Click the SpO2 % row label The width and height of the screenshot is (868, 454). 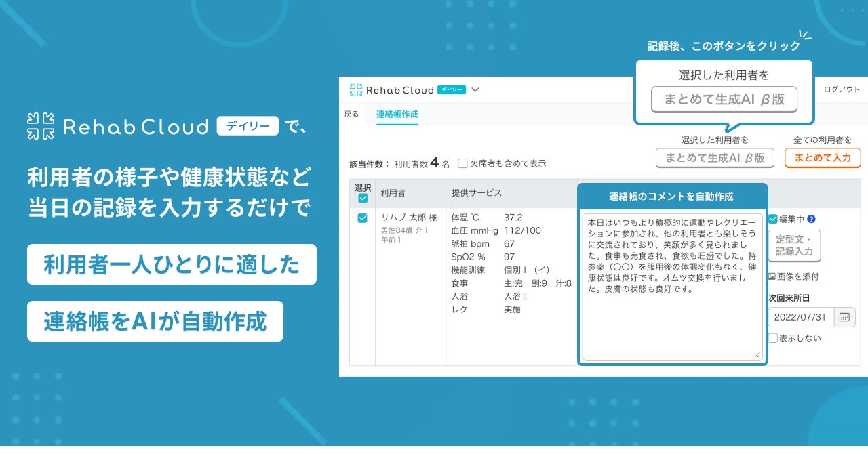coord(469,257)
